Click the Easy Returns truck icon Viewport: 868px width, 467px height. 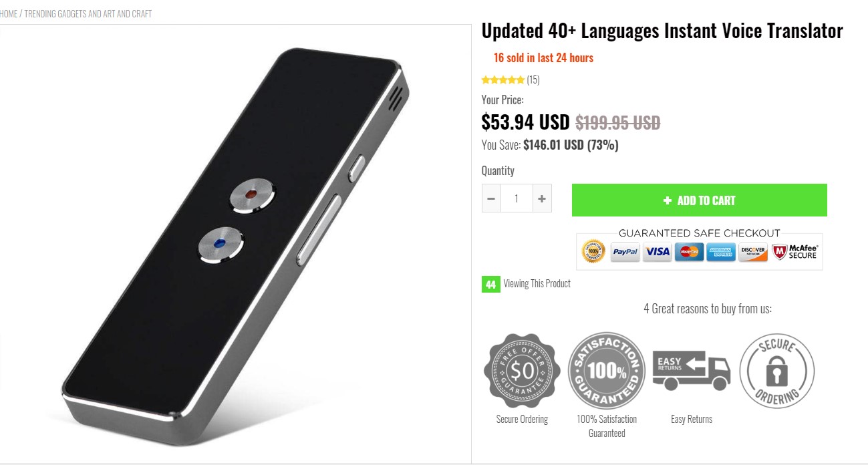pyautogui.click(x=692, y=370)
